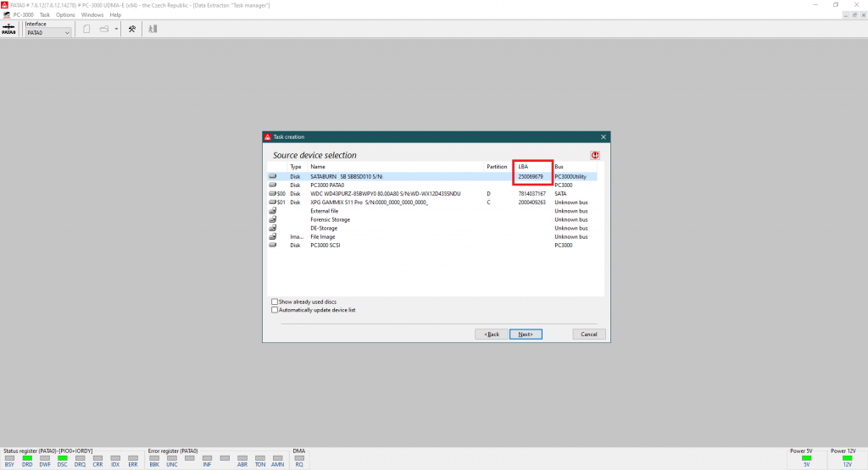The height and width of the screenshot is (470, 868).
Task: Click the Forensic Storage icon
Action: (x=273, y=219)
